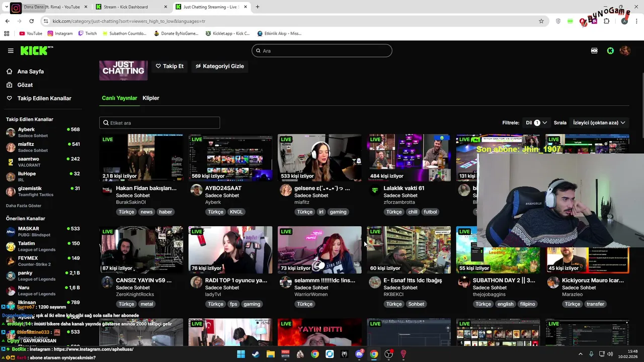
Task: Expand Daha Fazla Göster in sidebar
Action: point(24,206)
